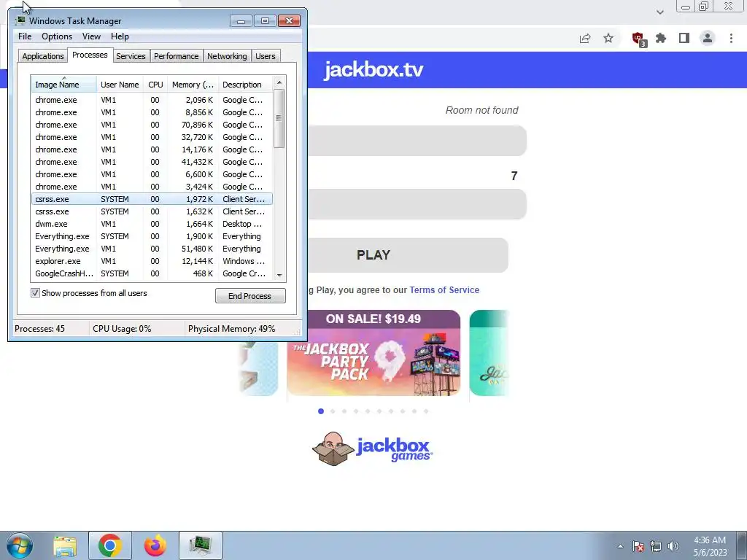Open the Chrome three-dot menu
Screen dimensions: 747x560
(x=731, y=38)
